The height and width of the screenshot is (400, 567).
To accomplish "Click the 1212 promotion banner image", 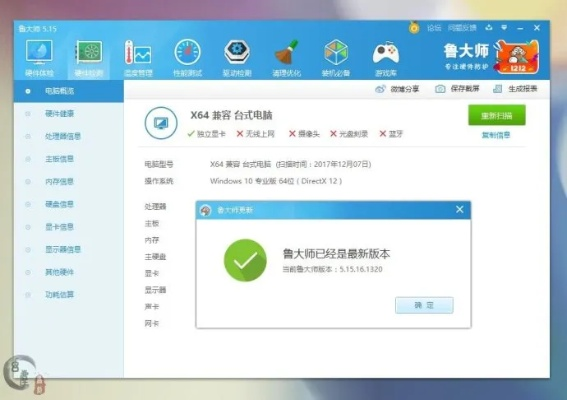I will point(518,57).
